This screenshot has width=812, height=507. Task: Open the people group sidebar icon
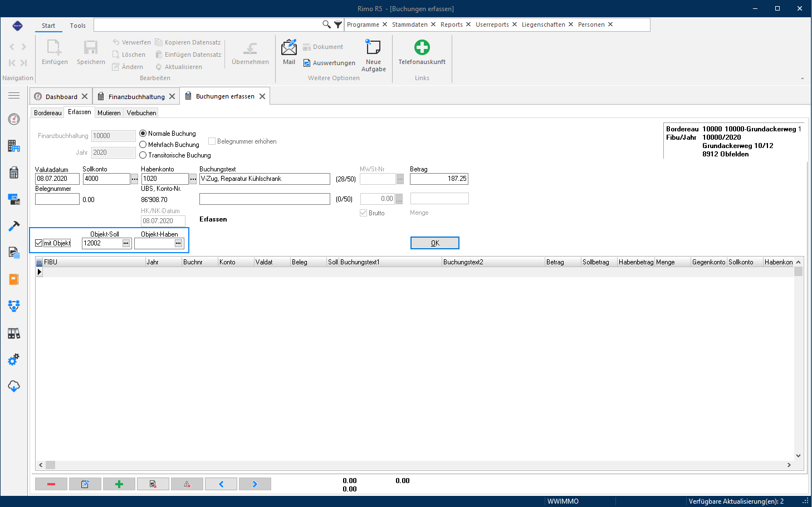pyautogui.click(x=14, y=306)
